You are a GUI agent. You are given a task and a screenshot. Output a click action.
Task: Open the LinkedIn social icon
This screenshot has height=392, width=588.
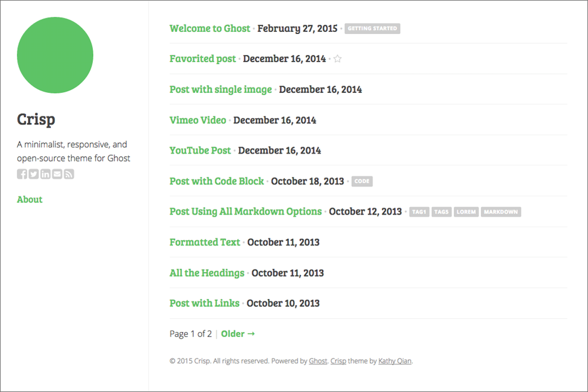click(x=45, y=174)
